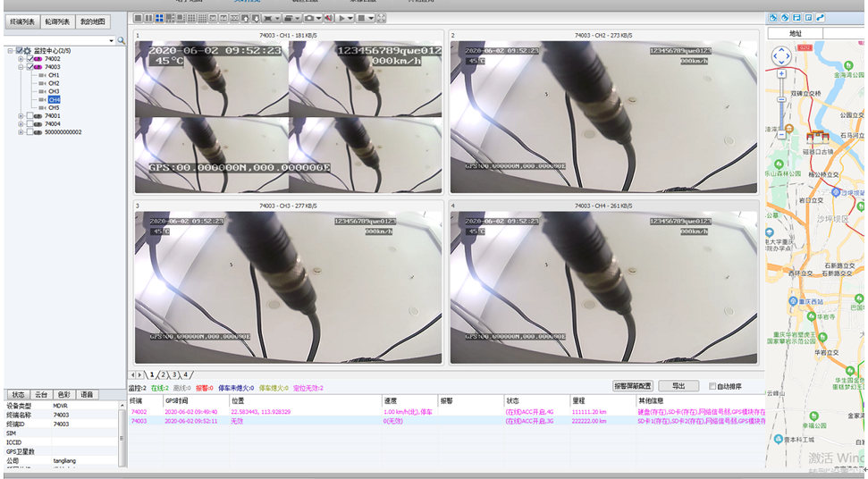
Task: Collapse the 监控中心 root node
Action: tap(10, 50)
